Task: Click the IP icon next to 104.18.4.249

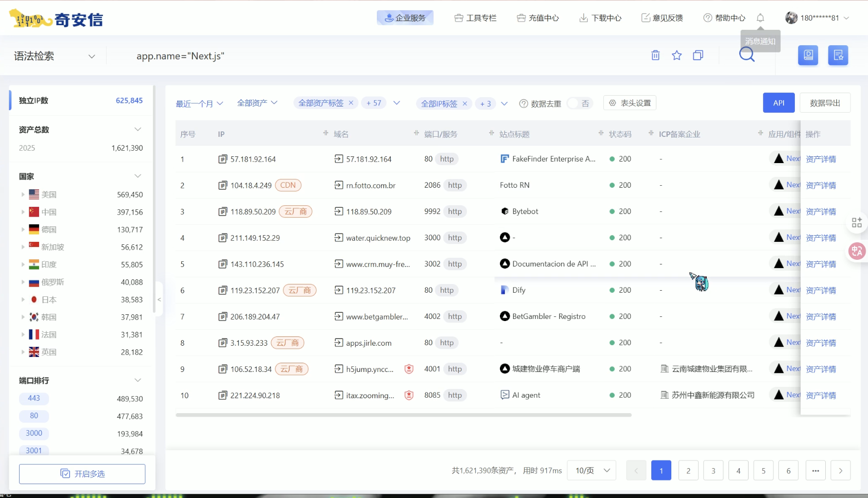Action: pyautogui.click(x=222, y=185)
